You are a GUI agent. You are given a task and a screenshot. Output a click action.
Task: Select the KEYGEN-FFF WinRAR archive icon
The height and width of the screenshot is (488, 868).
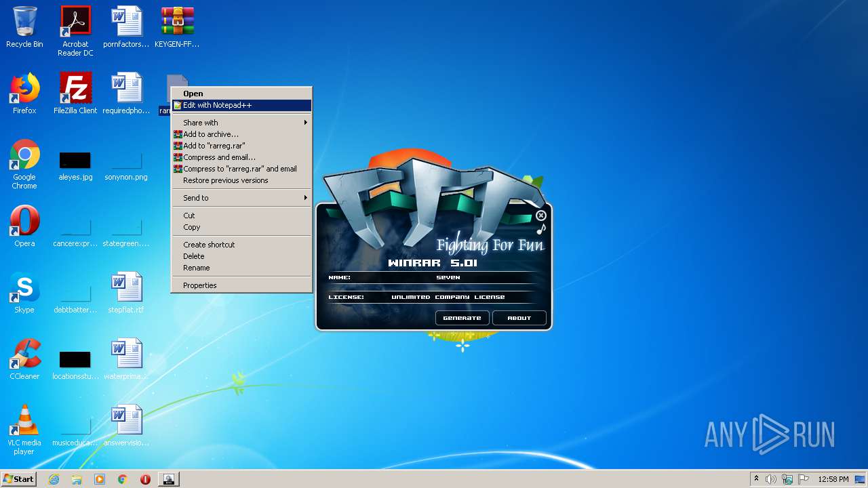coord(177,27)
